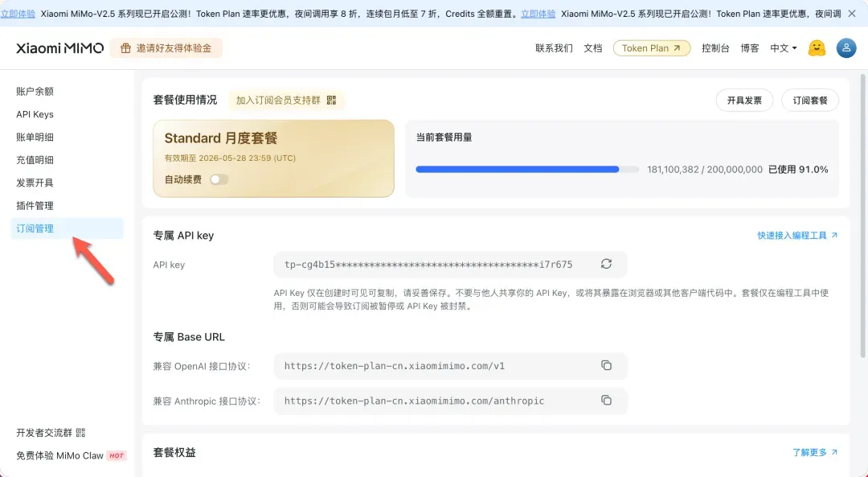
Task: Open 文档 in the top navigation
Action: click(593, 48)
